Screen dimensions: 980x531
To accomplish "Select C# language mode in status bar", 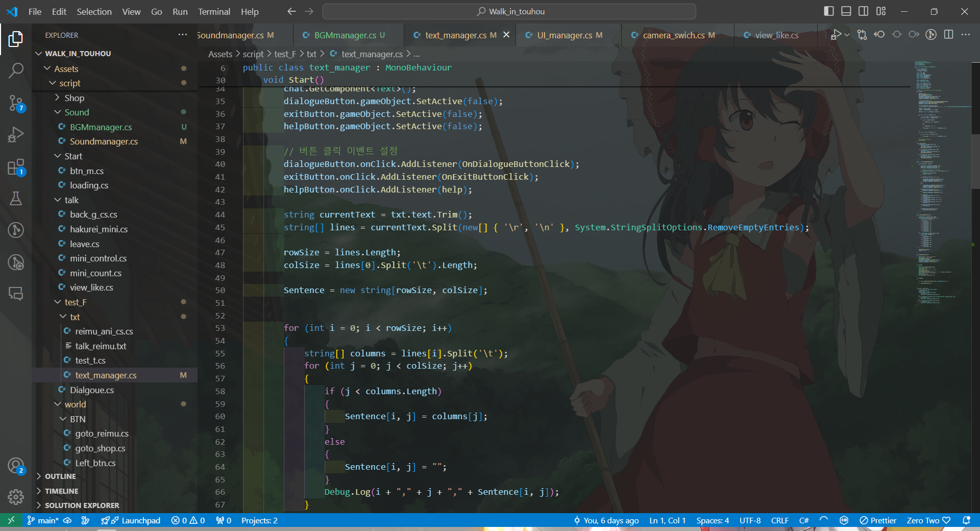I will [x=804, y=520].
